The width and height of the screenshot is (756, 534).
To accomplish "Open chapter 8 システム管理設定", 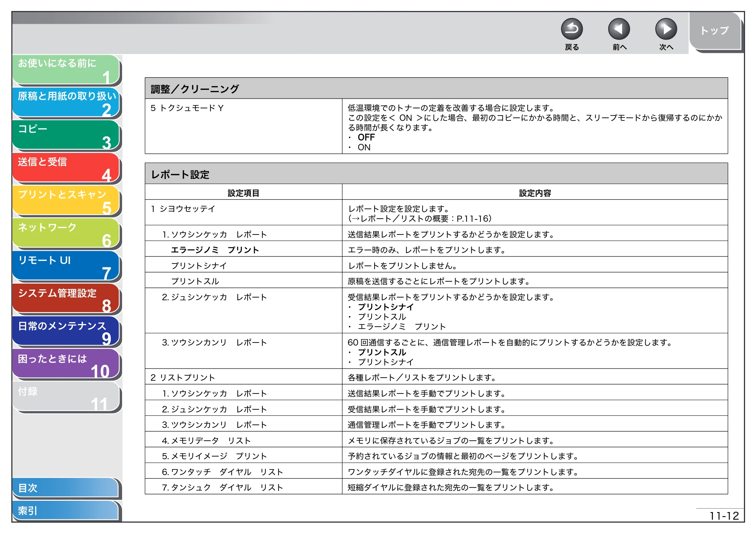I will [66, 299].
